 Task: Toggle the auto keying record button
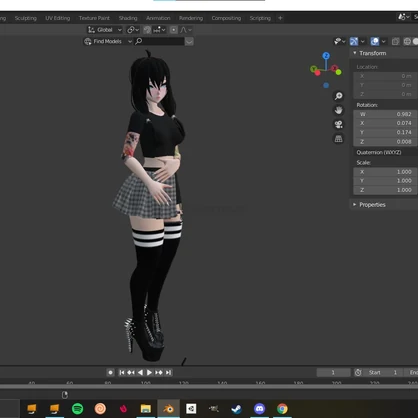pyautogui.click(x=110, y=372)
